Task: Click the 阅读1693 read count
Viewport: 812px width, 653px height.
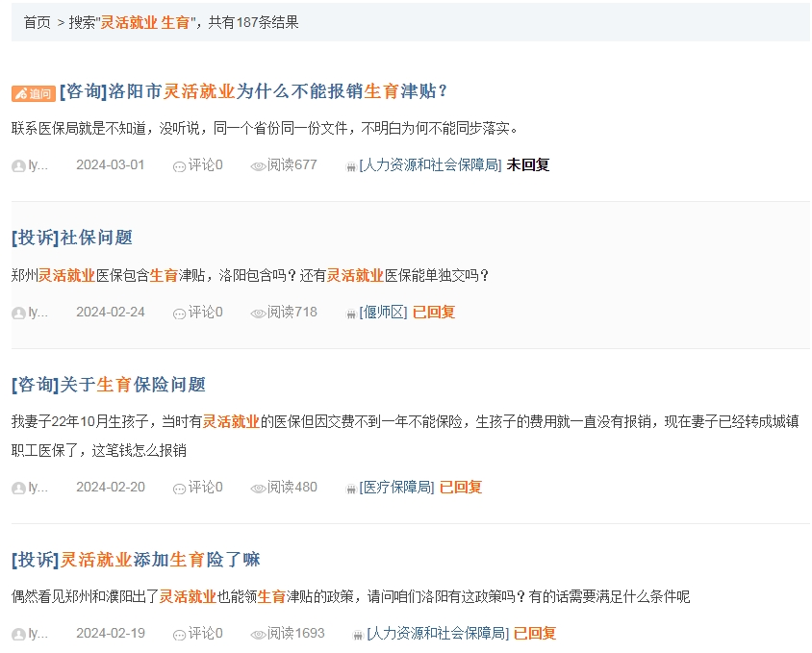Action: click(x=295, y=634)
